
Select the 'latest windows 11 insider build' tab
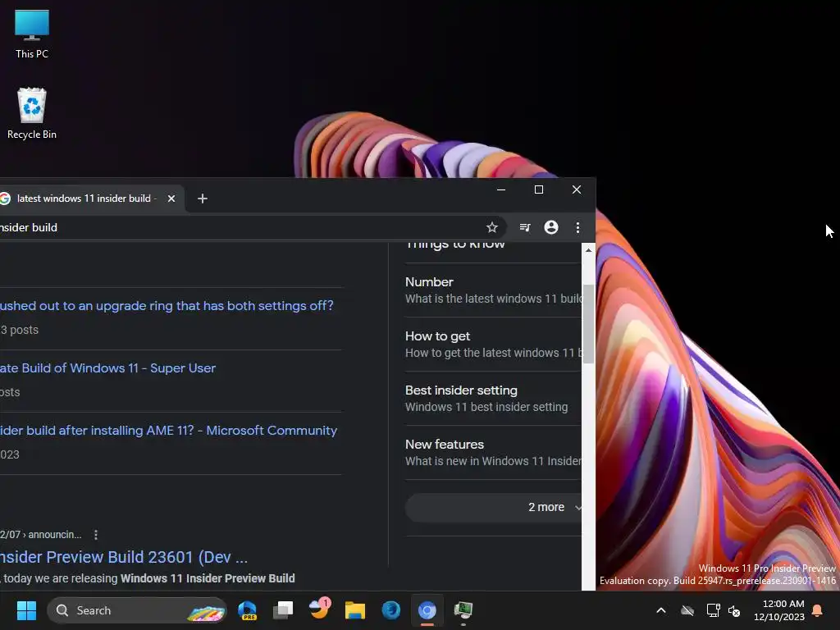86,199
